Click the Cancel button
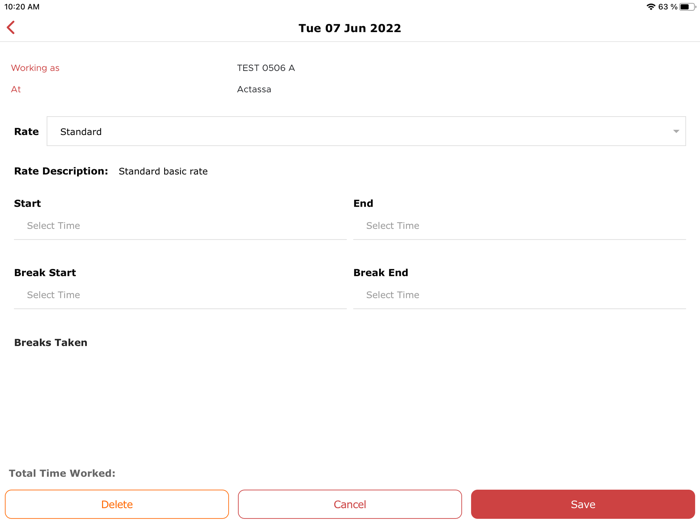The width and height of the screenshot is (700, 525). click(x=350, y=505)
